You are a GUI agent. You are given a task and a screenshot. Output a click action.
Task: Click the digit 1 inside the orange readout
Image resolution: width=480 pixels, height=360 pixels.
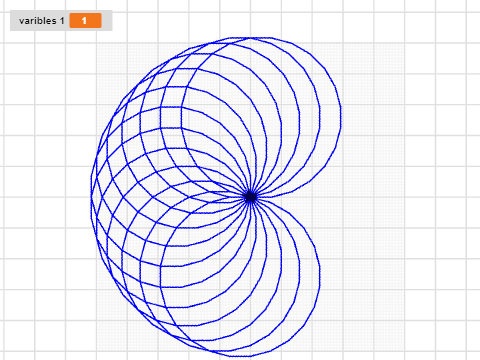coord(84,21)
